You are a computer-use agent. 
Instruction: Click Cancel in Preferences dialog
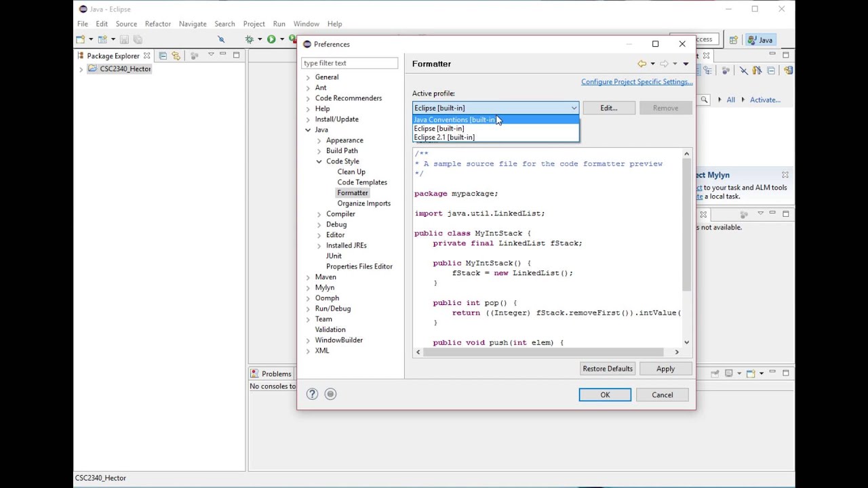[x=663, y=395]
